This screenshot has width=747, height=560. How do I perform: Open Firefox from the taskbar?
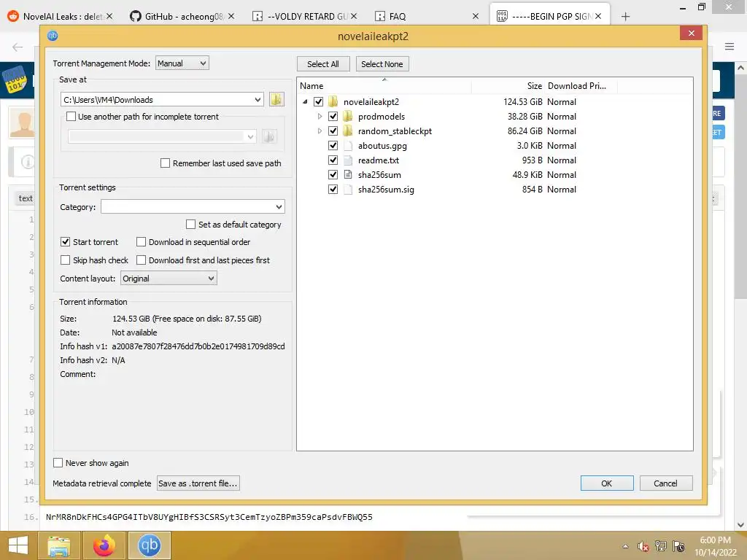point(104,545)
